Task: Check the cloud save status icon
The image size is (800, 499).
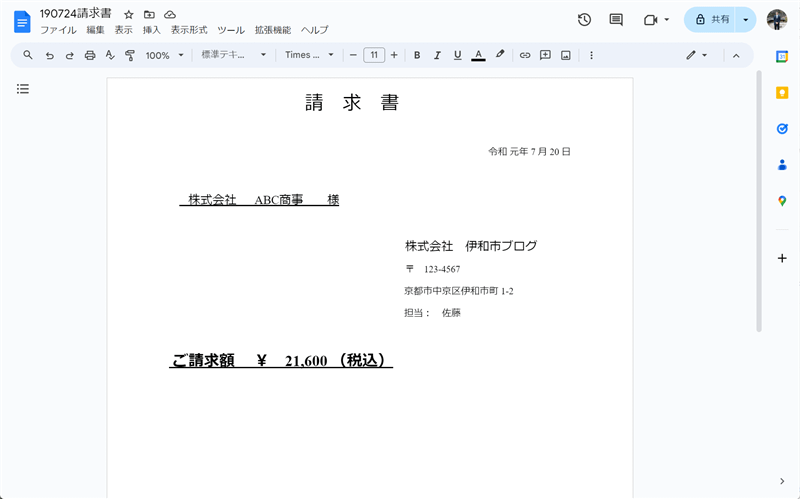Action: click(x=170, y=15)
